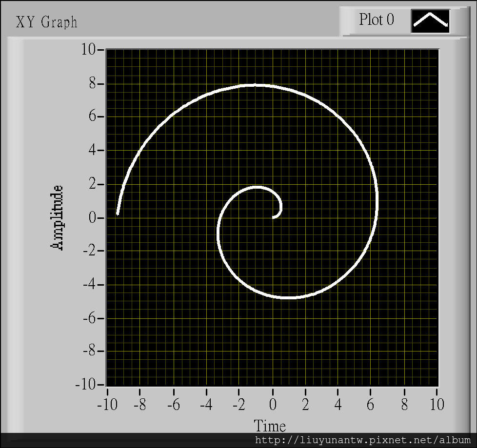Click the X-axis maximum value 10
Screen dimensions: 477x448
click(x=437, y=404)
